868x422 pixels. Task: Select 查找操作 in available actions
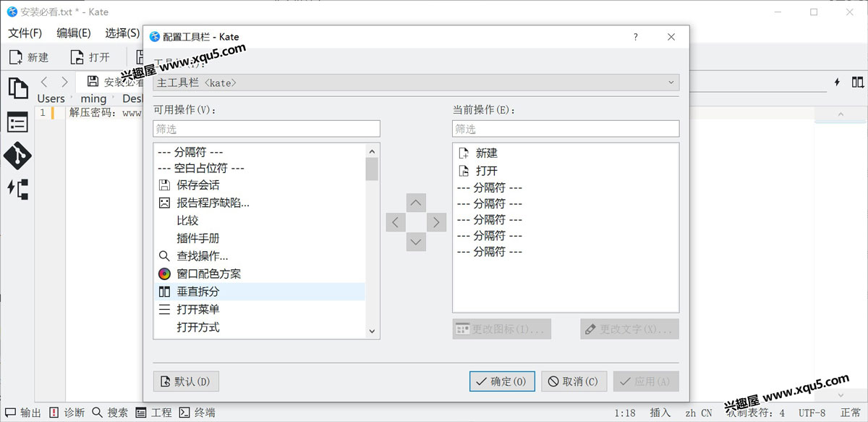tap(259, 256)
